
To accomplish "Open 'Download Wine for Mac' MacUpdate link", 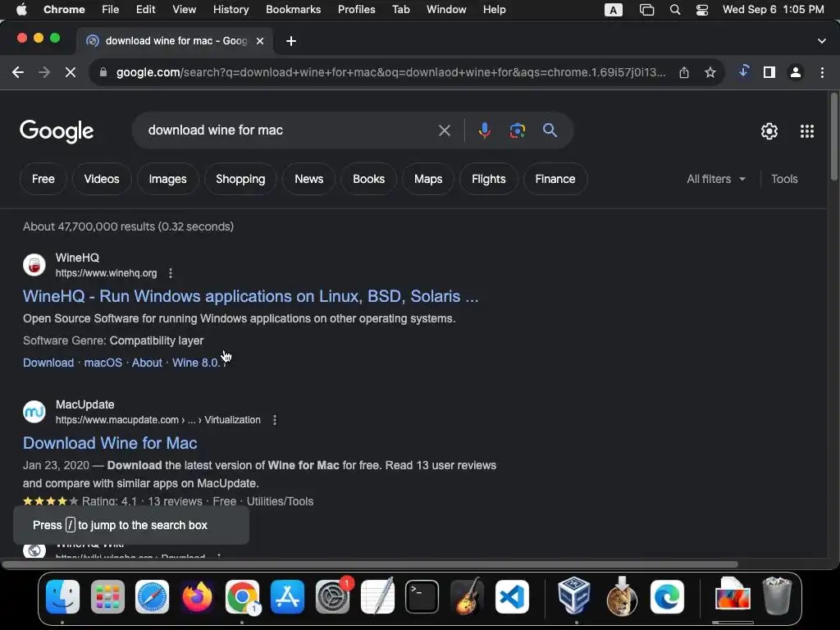I will (x=110, y=443).
